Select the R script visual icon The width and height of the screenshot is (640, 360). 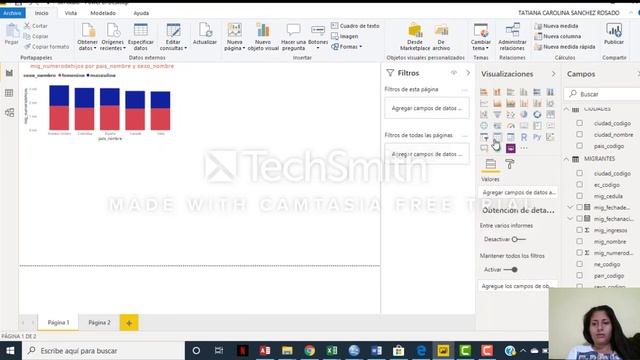(524, 137)
